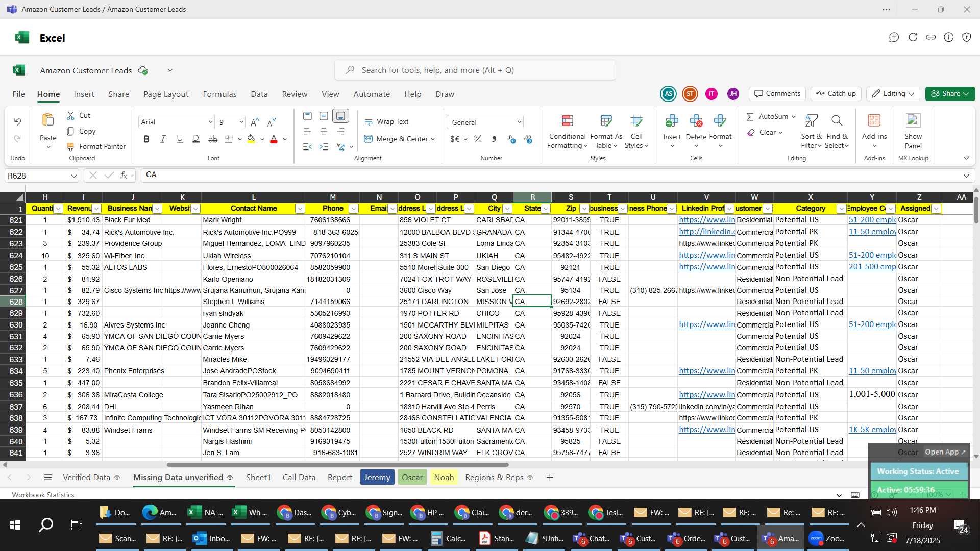Open Category column filter dropdown
Image resolution: width=980 pixels, height=551 pixels.
coord(841,209)
